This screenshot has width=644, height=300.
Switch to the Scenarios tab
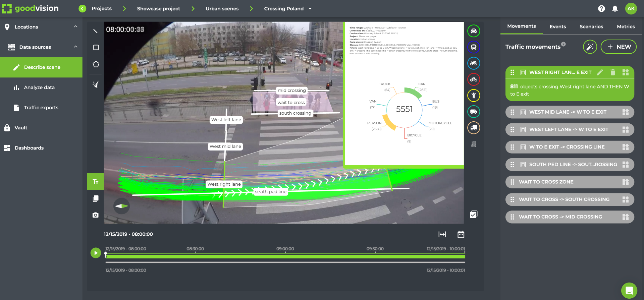click(x=591, y=26)
